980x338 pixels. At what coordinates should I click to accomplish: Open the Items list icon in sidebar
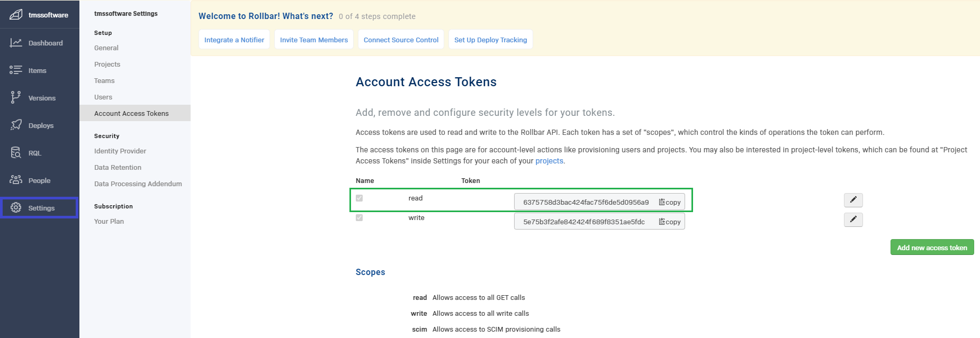point(16,70)
